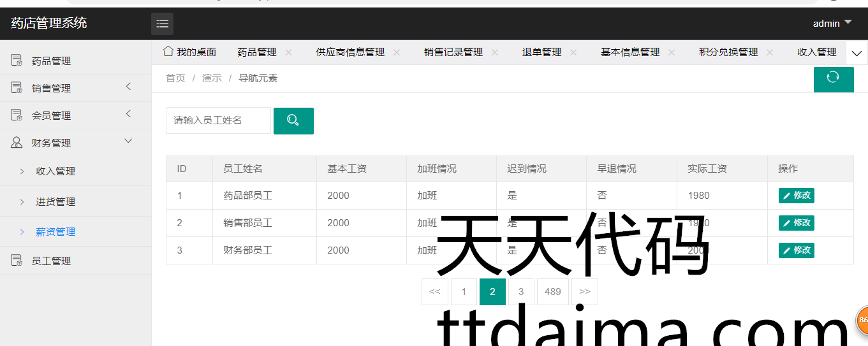
Task: Go to page 3 in pagination
Action: pyautogui.click(x=521, y=292)
